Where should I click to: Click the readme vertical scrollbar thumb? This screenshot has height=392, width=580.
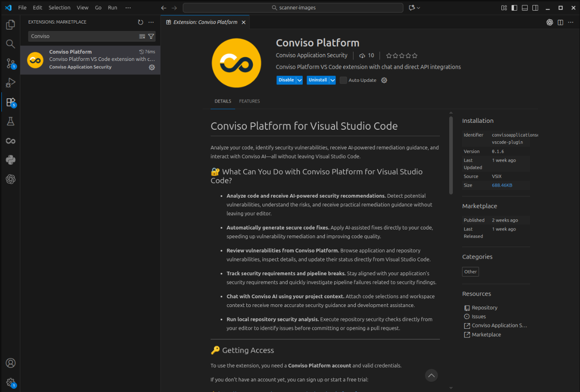(451, 155)
